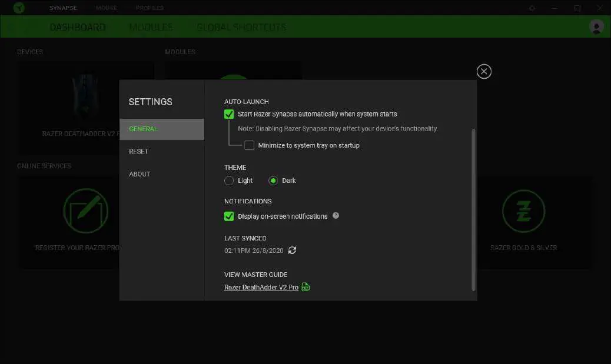611x364 pixels.
Task: Select the Dark theme
Action: (x=271, y=181)
